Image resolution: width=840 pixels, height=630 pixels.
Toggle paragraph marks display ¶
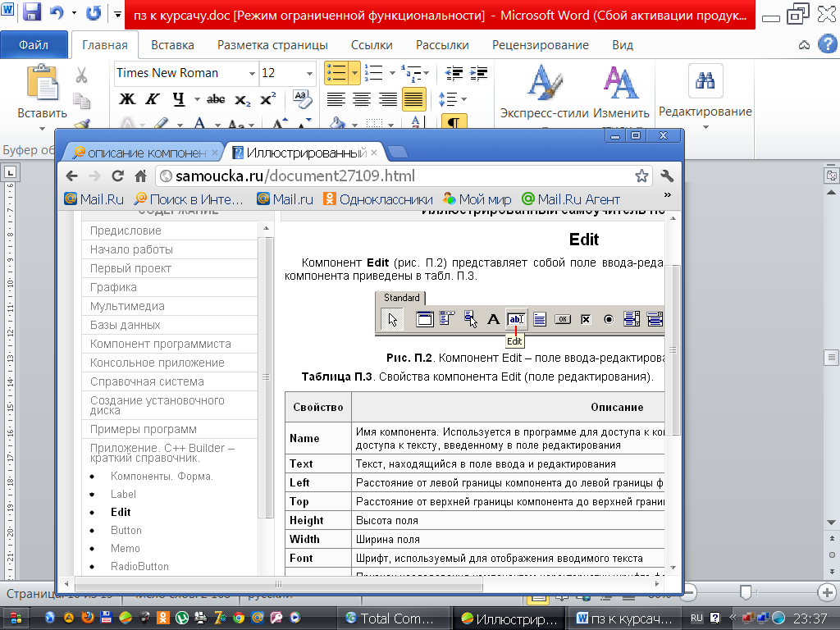click(454, 122)
